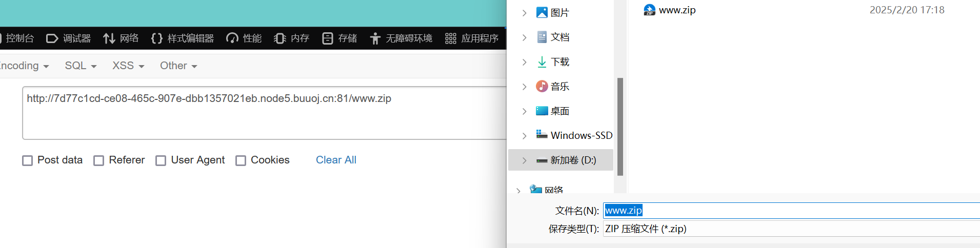Select 文档 in navigation tree
Viewport: 980px width, 248px height.
[559, 37]
